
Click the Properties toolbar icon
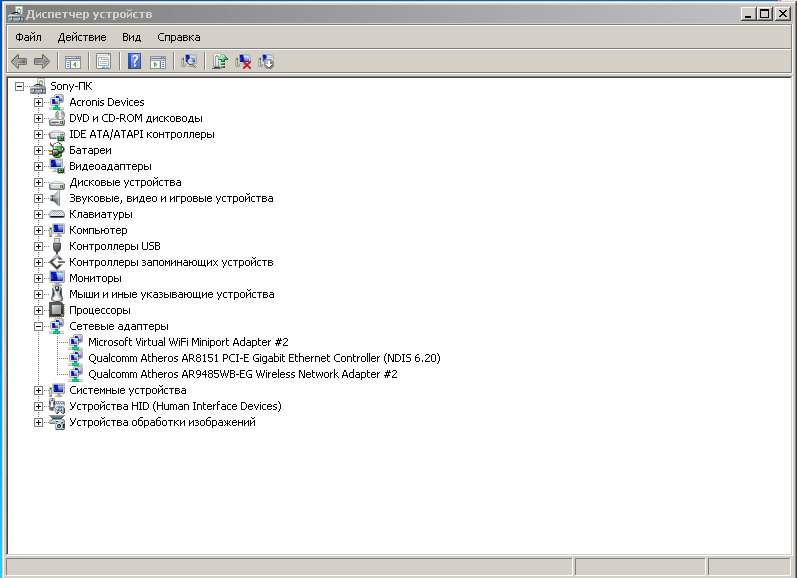point(103,62)
